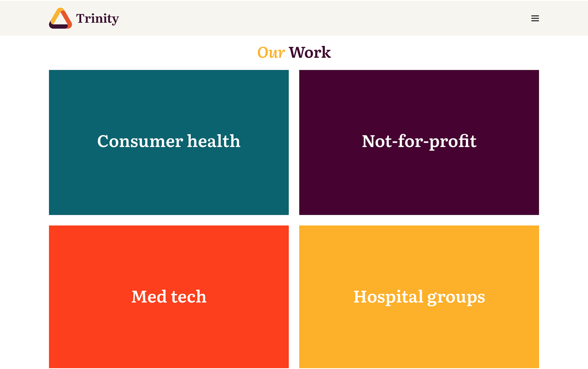Screen dimensions: 588x369
Task: Click the "Not-for-profit" text label
Action: pos(419,141)
